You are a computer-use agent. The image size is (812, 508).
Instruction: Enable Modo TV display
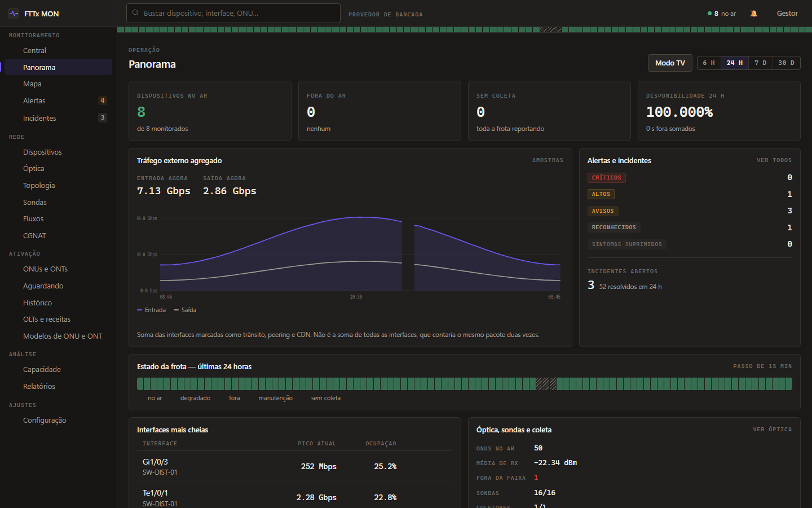tap(670, 63)
